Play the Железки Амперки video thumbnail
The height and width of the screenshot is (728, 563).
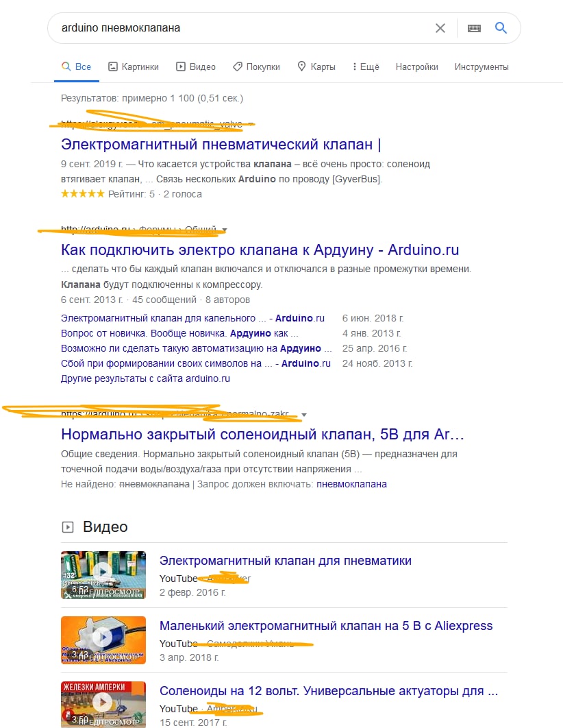tap(103, 704)
